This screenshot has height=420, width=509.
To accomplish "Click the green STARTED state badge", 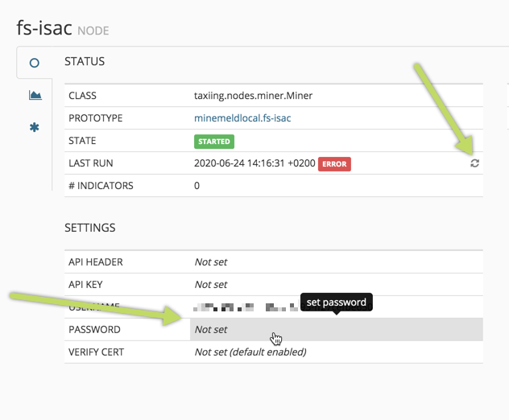I will click(x=213, y=141).
